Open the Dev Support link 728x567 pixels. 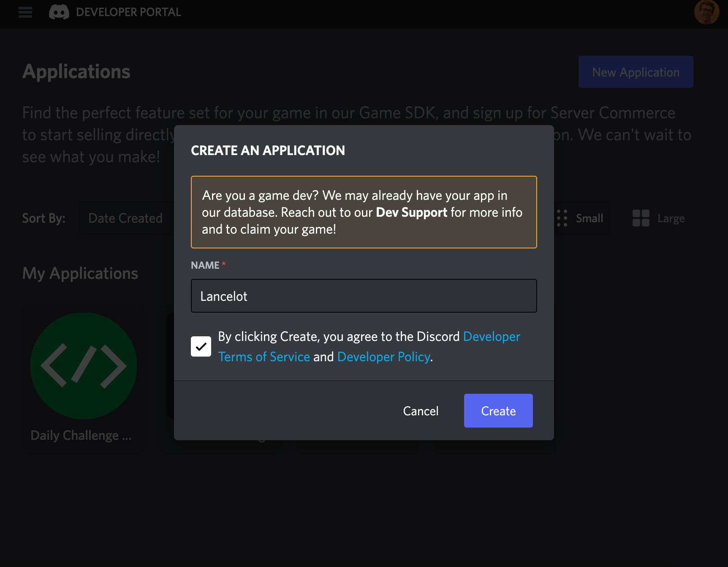411,212
